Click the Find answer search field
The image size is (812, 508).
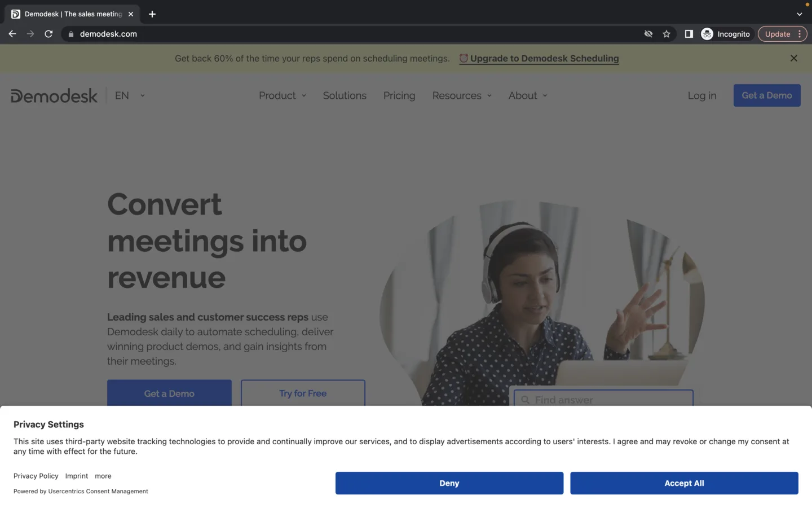tap(603, 398)
